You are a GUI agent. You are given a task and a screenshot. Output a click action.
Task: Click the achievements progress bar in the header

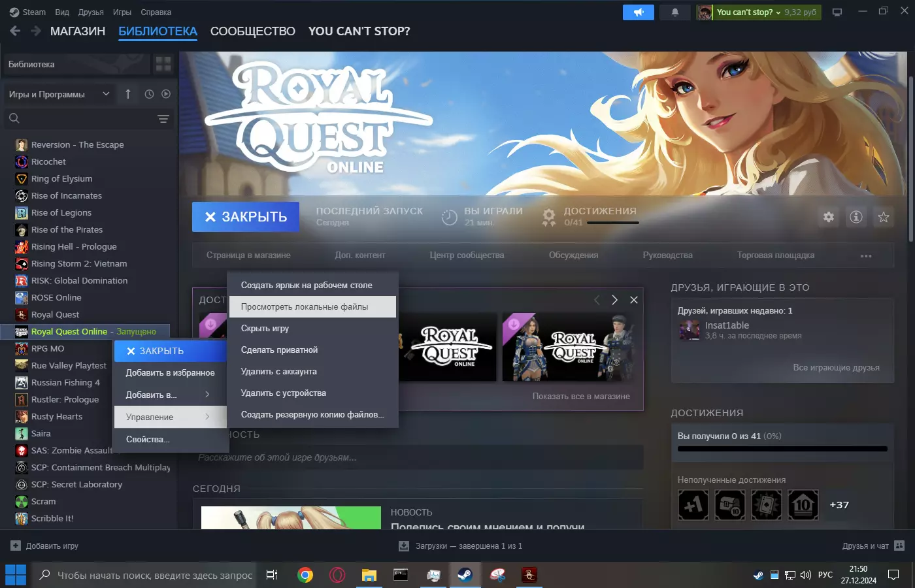coord(613,223)
